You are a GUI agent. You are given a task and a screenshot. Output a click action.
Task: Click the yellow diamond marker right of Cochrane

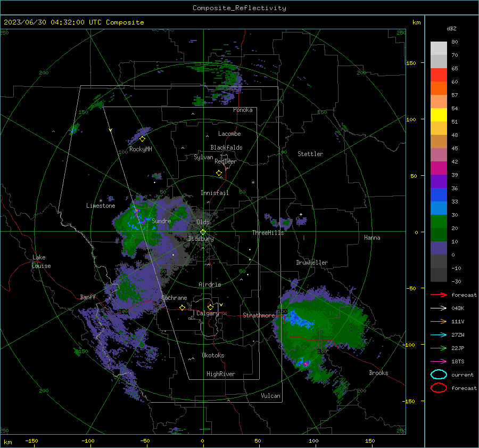(183, 307)
